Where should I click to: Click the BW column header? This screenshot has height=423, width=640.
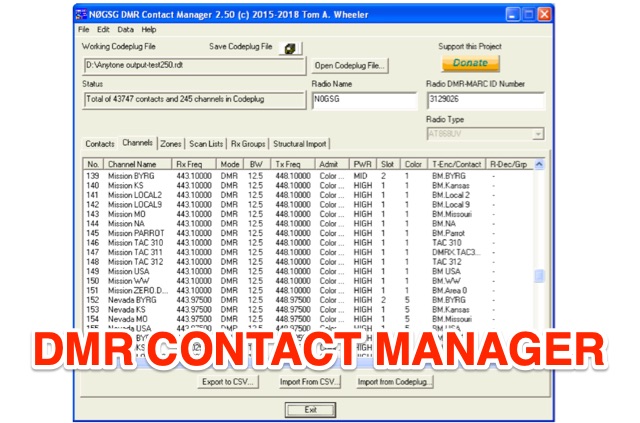pyautogui.click(x=257, y=164)
